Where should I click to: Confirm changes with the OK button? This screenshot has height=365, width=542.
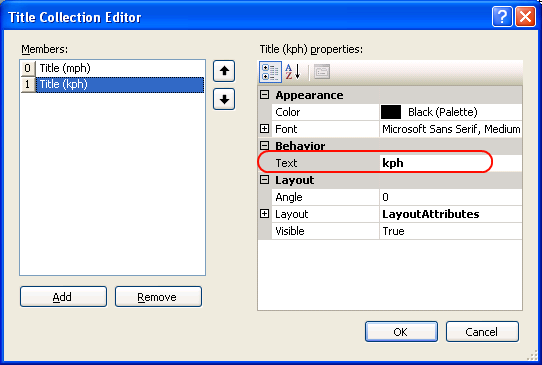[x=401, y=332]
